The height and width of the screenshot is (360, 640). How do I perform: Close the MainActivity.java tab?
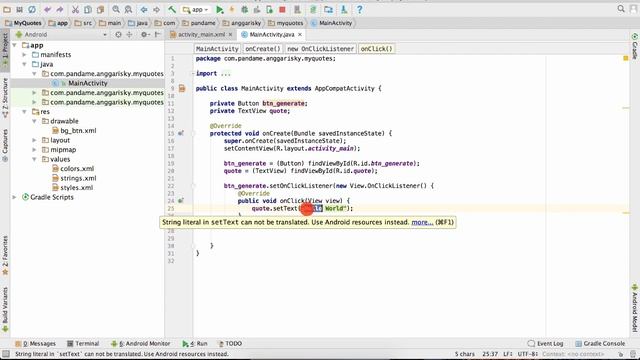(x=300, y=35)
